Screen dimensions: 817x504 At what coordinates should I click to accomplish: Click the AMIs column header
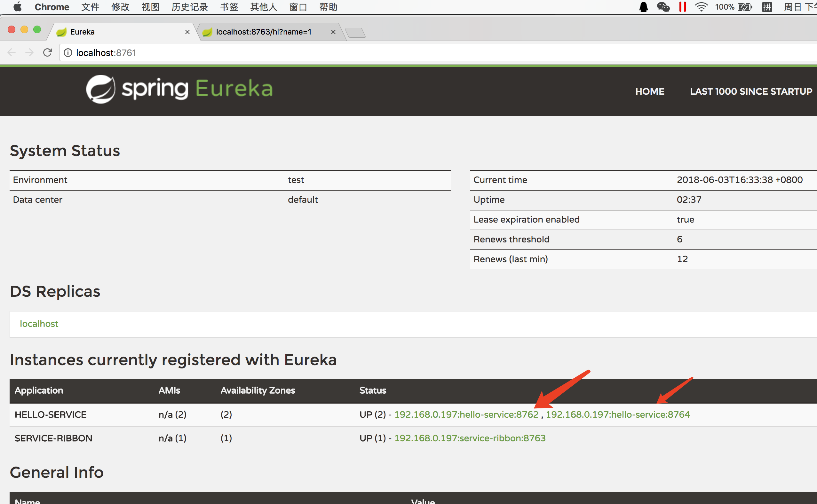click(x=169, y=390)
